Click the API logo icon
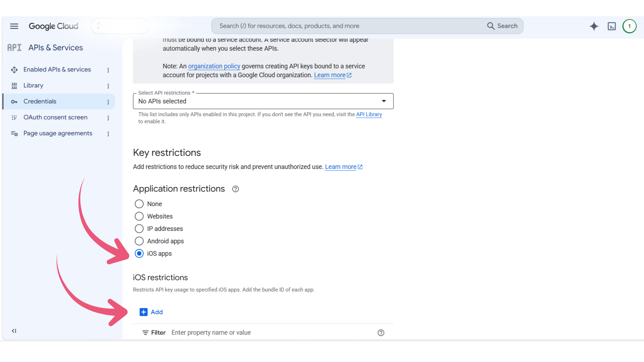Image resolution: width=644 pixels, height=362 pixels. (14, 48)
